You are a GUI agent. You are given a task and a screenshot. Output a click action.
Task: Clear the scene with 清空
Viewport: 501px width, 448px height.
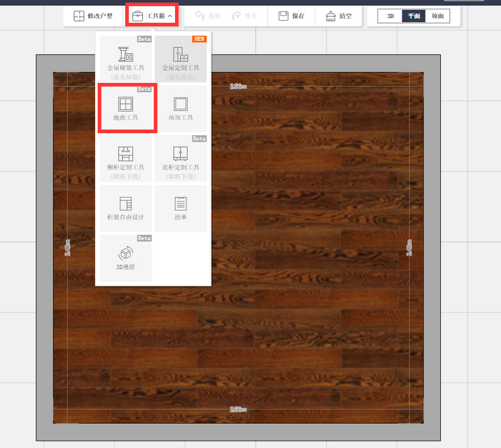[339, 16]
